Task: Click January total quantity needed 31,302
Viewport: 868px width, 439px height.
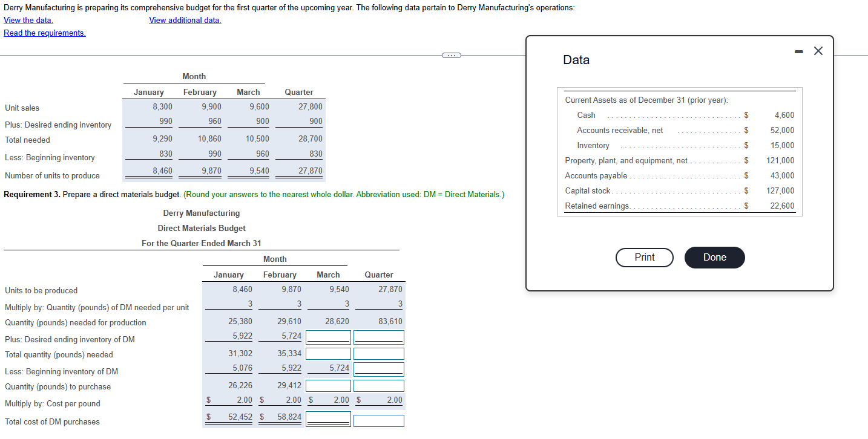Action: (240, 353)
